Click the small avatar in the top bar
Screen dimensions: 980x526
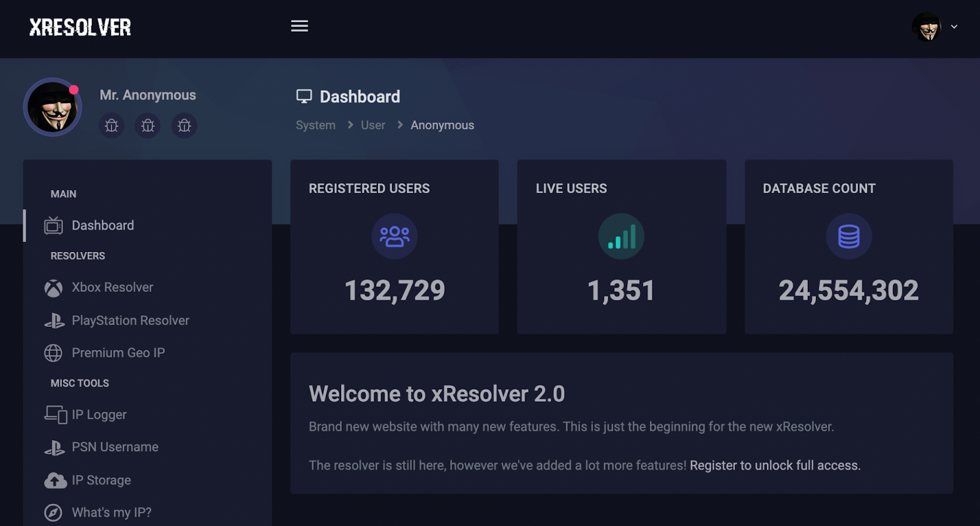[x=927, y=27]
